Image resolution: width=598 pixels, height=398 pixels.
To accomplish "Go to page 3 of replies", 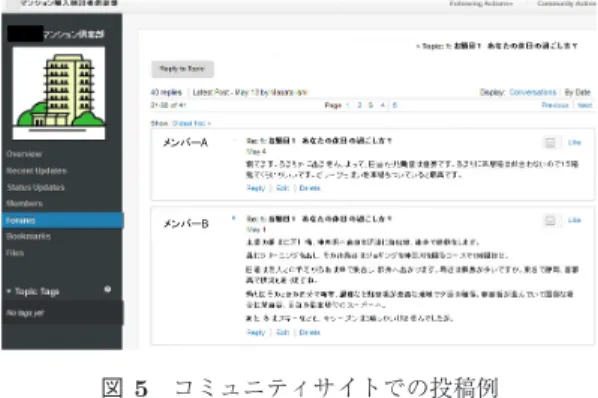I will tap(371, 105).
